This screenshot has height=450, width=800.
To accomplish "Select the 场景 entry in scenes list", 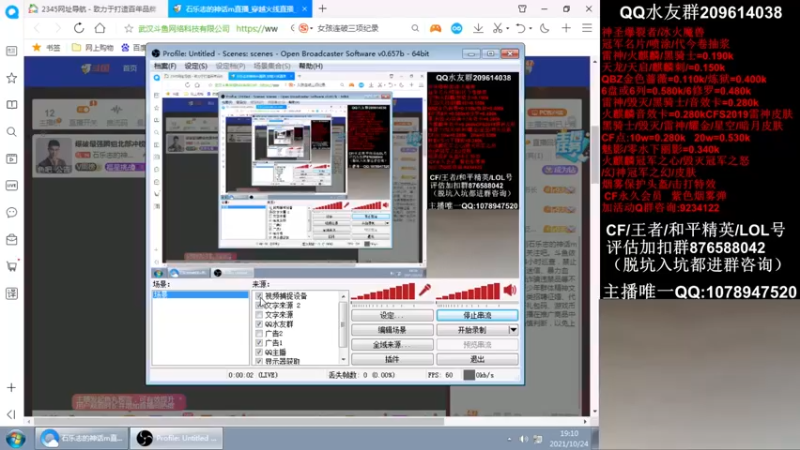I will click(x=200, y=295).
